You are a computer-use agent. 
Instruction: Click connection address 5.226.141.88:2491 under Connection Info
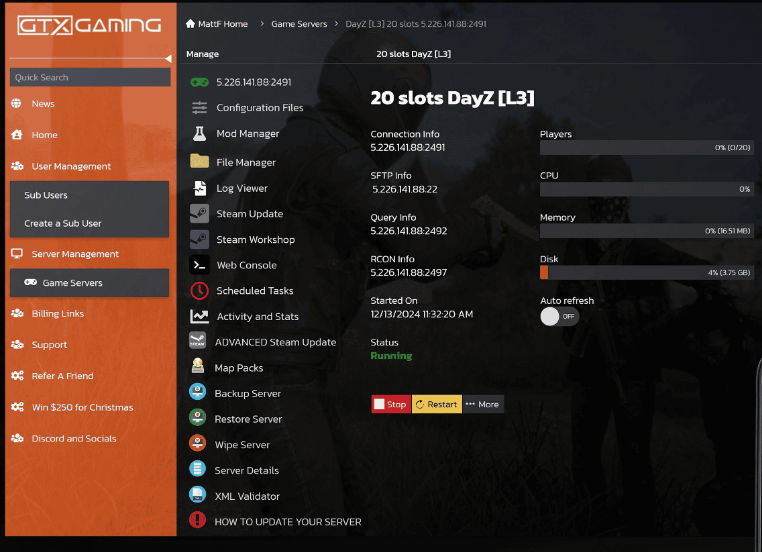(x=408, y=147)
